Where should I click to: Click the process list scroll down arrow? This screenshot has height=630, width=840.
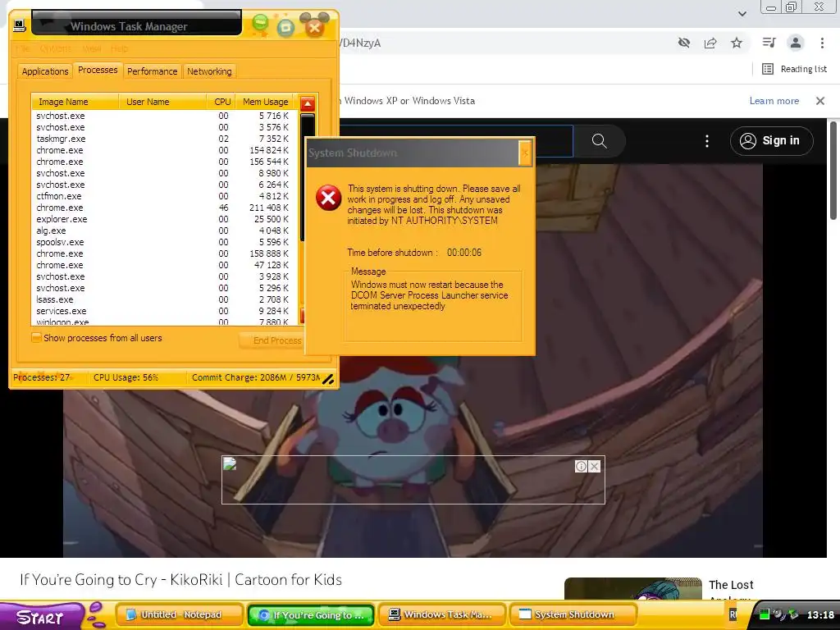tap(303, 316)
